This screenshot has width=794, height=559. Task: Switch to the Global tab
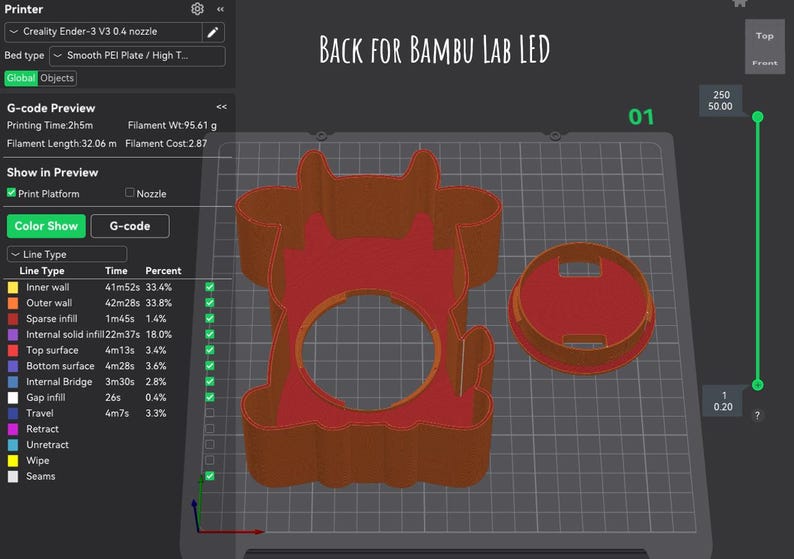point(21,78)
